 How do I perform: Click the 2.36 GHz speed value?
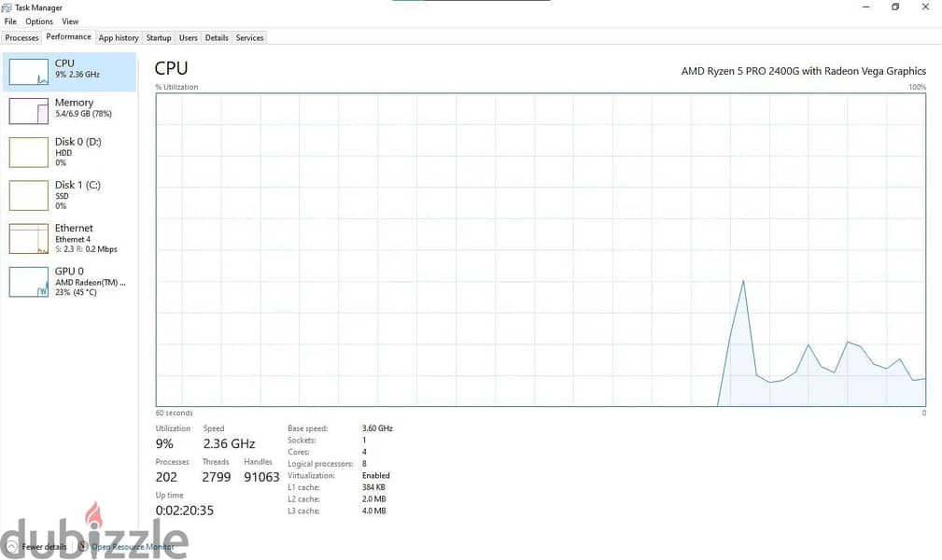point(229,444)
